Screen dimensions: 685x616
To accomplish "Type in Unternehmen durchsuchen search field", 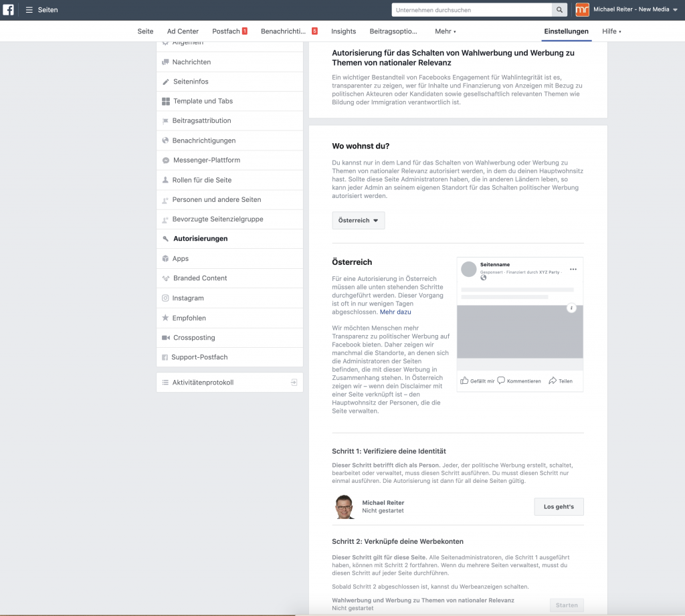I will (472, 10).
